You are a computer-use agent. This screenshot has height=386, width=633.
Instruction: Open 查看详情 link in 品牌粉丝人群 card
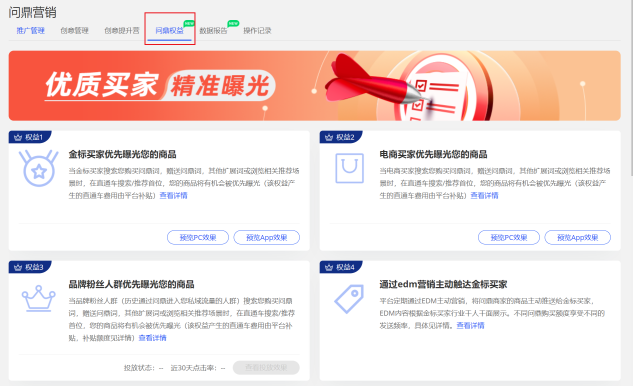click(153, 338)
